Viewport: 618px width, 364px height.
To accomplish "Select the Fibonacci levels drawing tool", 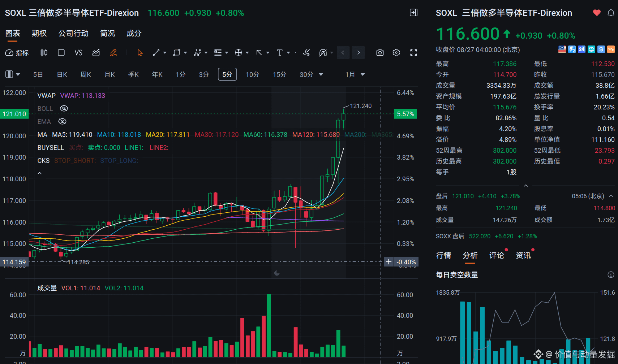I will click(218, 53).
